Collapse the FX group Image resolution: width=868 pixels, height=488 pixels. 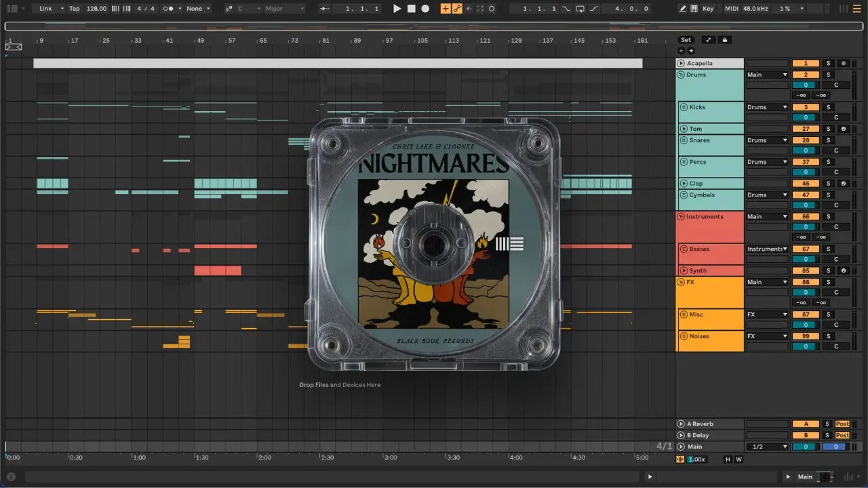tap(681, 282)
